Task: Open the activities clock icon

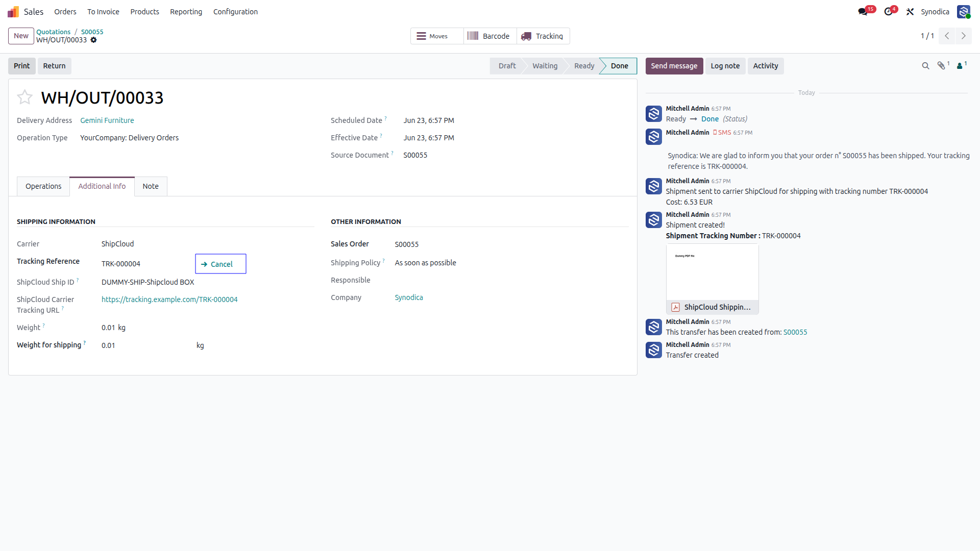Action: pyautogui.click(x=889, y=12)
